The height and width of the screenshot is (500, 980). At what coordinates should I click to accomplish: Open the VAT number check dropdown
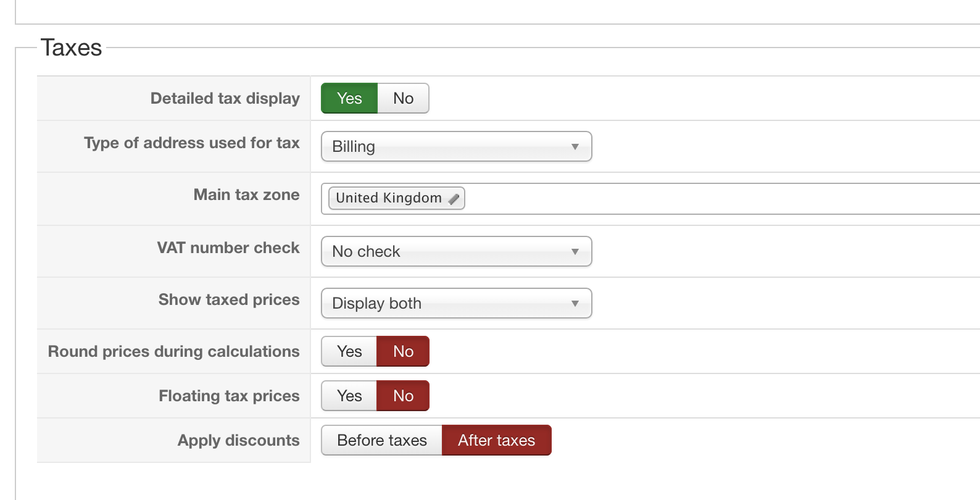tap(456, 251)
